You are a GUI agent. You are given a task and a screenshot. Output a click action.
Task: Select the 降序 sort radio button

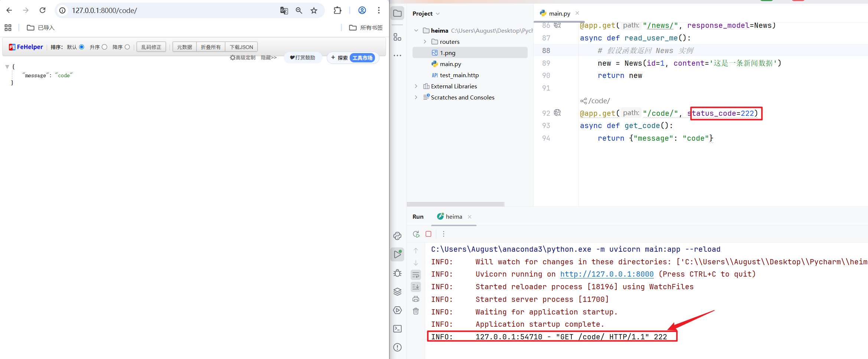127,47
